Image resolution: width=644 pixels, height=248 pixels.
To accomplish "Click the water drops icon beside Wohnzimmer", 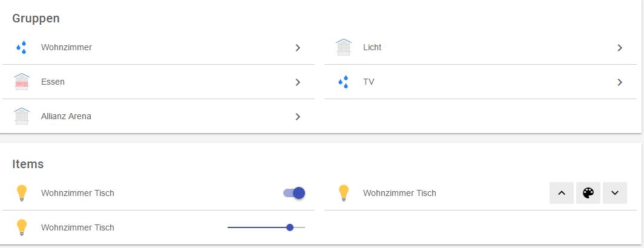I will click(x=22, y=47).
